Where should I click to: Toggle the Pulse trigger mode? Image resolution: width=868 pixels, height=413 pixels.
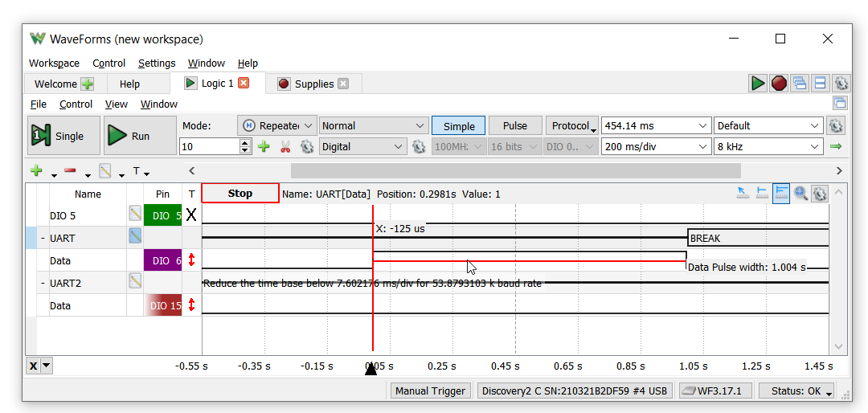click(x=514, y=126)
